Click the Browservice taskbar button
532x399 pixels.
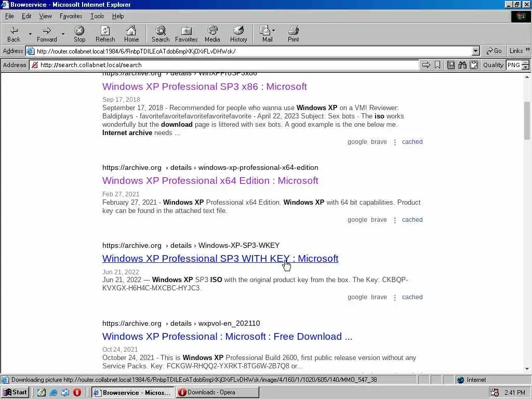point(132,392)
